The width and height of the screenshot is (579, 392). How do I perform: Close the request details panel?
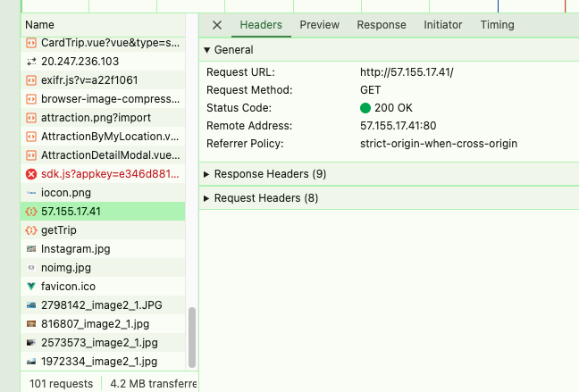coord(218,25)
